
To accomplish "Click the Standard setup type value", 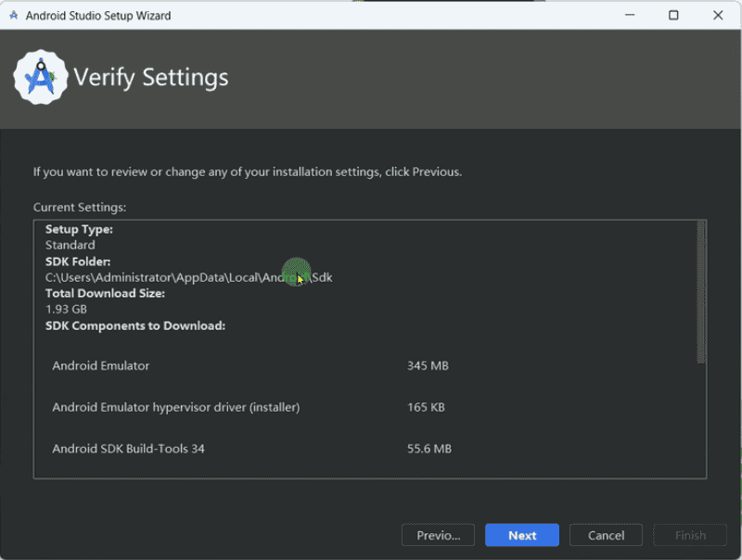I will [70, 246].
